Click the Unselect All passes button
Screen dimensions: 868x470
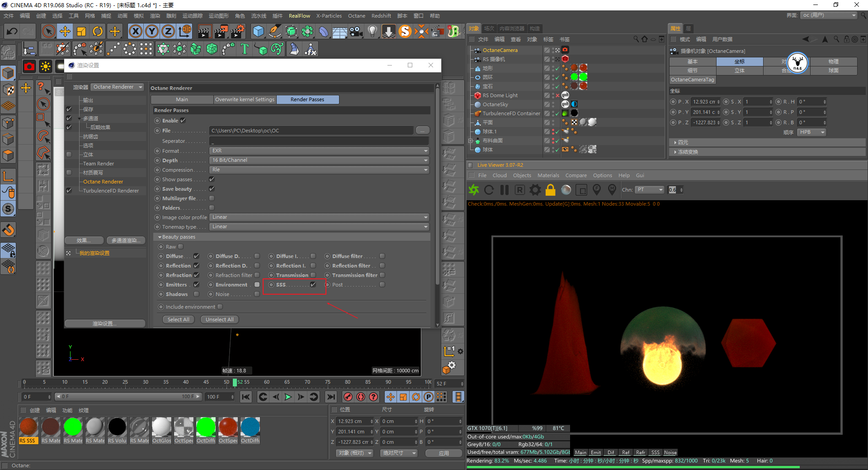[x=220, y=320]
